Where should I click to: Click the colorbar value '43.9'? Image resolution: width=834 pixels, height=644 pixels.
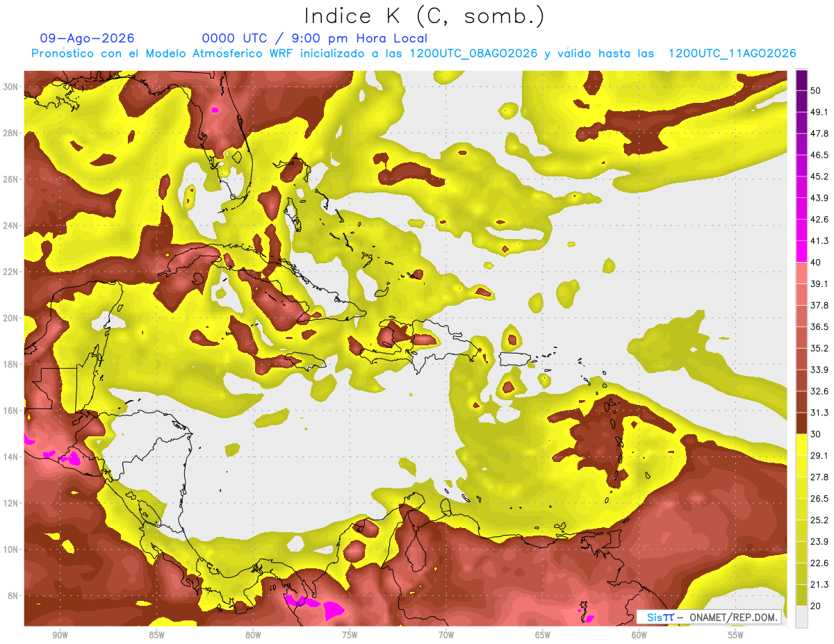pyautogui.click(x=819, y=198)
